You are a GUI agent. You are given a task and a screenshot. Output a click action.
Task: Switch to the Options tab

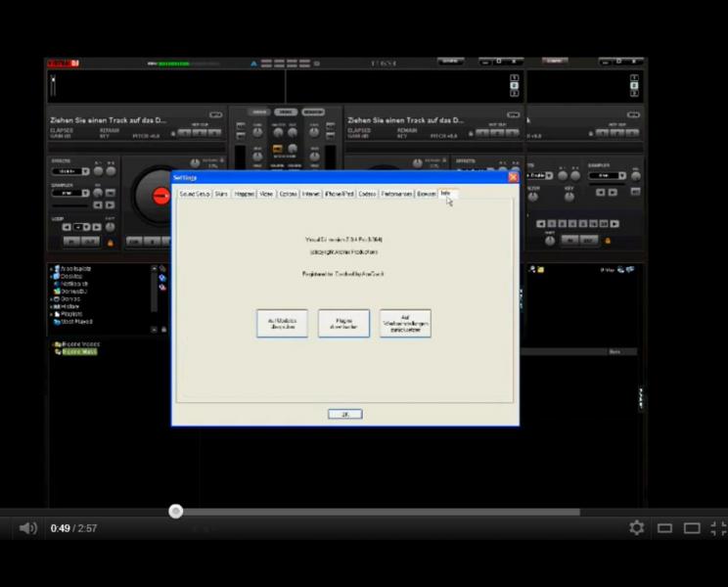pyautogui.click(x=288, y=194)
